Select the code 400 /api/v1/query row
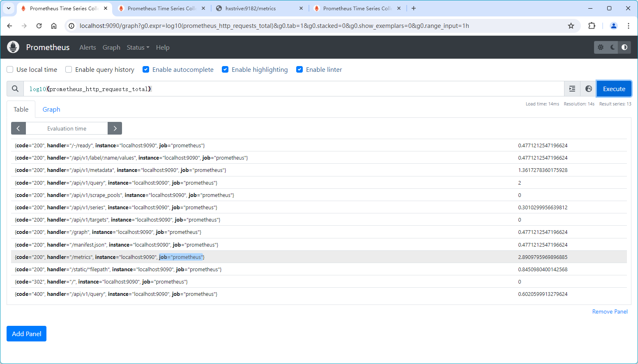638x364 pixels. (319, 294)
